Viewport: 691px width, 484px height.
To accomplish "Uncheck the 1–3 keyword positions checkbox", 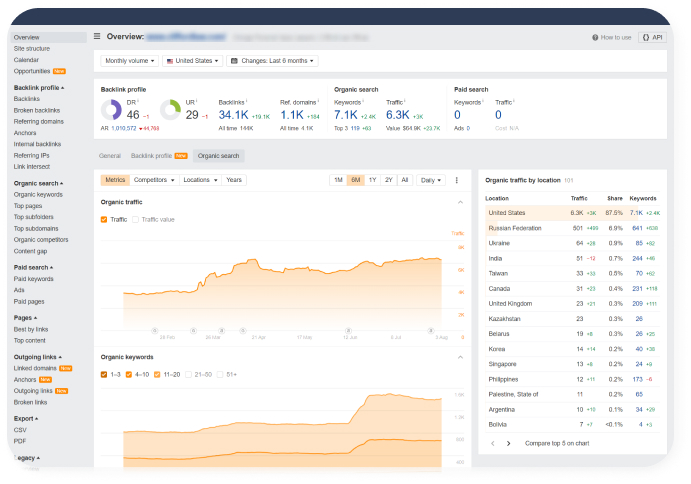I will click(x=105, y=374).
